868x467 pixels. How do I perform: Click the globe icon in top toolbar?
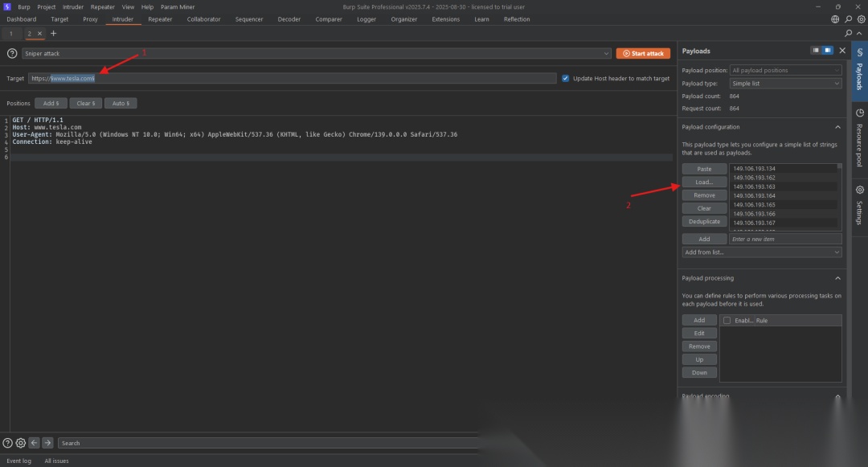[x=835, y=19]
